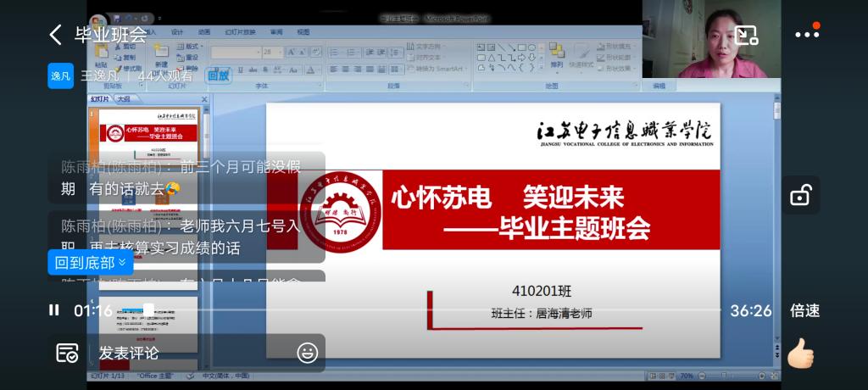Open the 审阅 ribbon tab in PowerPoint

click(276, 32)
